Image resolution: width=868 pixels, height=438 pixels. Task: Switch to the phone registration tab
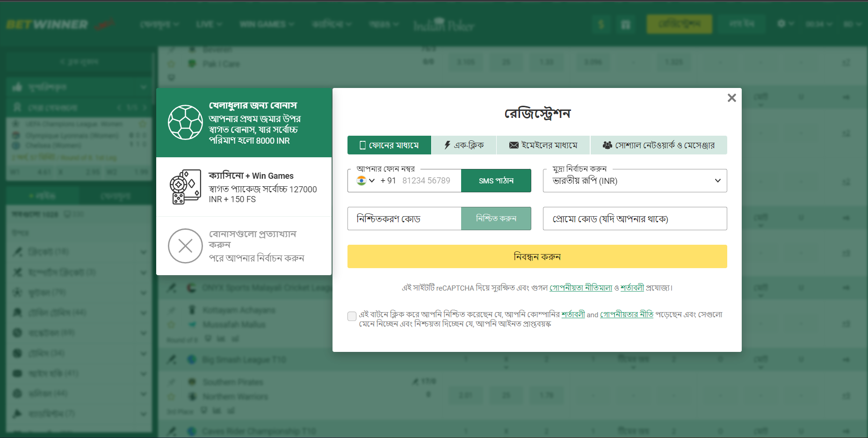(389, 145)
